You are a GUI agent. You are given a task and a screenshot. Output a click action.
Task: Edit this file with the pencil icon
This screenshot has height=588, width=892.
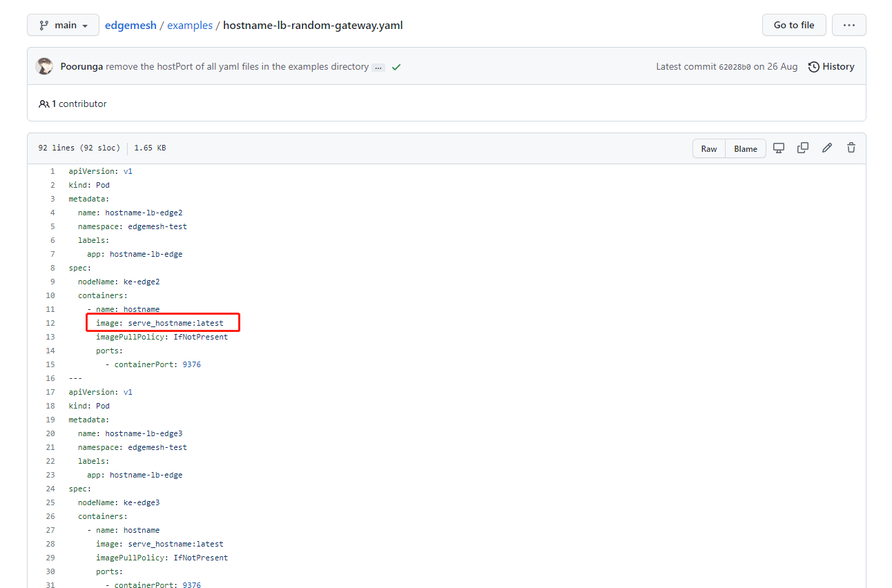827,148
